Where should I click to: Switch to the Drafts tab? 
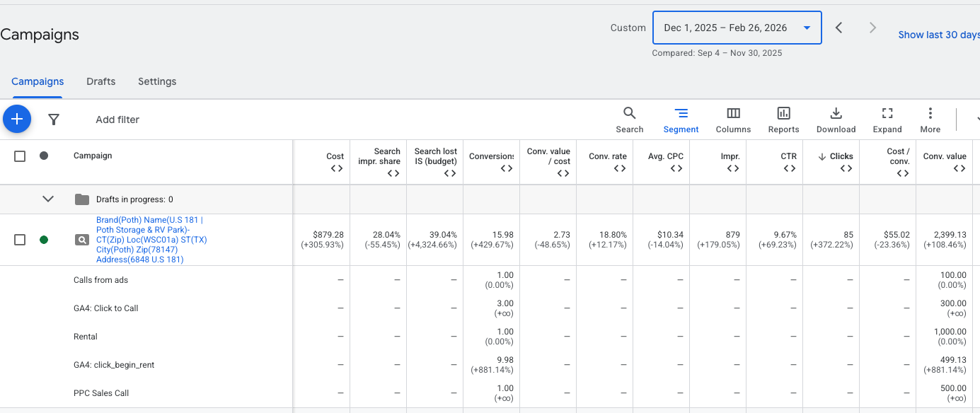100,81
